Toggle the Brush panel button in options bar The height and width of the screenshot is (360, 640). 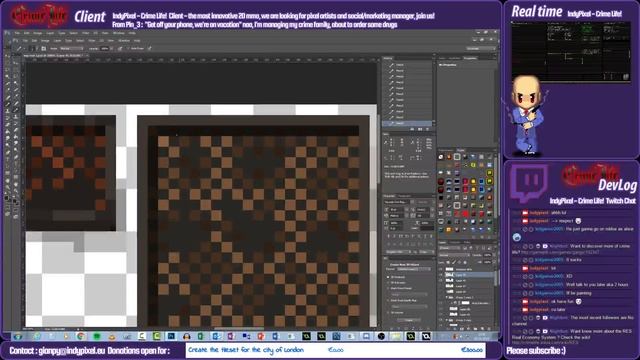pyautogui.click(x=43, y=48)
